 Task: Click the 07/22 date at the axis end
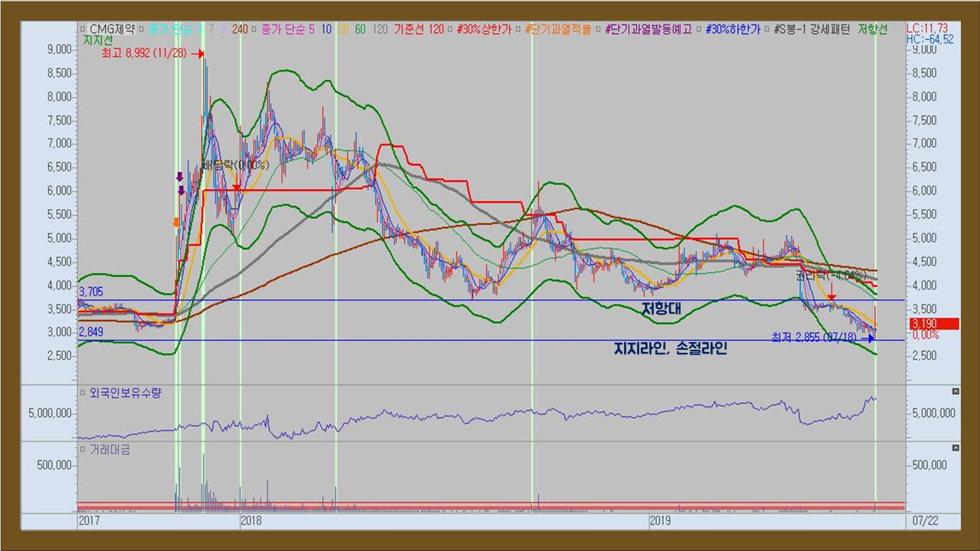[x=926, y=520]
